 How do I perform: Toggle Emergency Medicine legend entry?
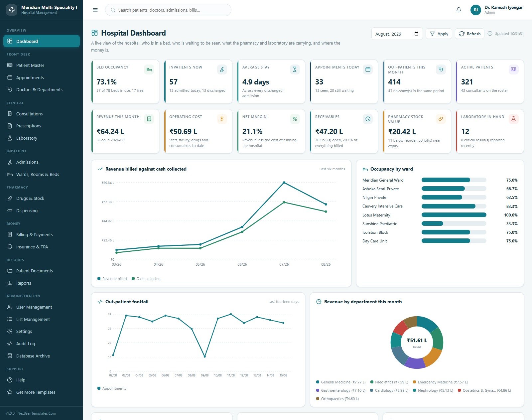point(440,382)
